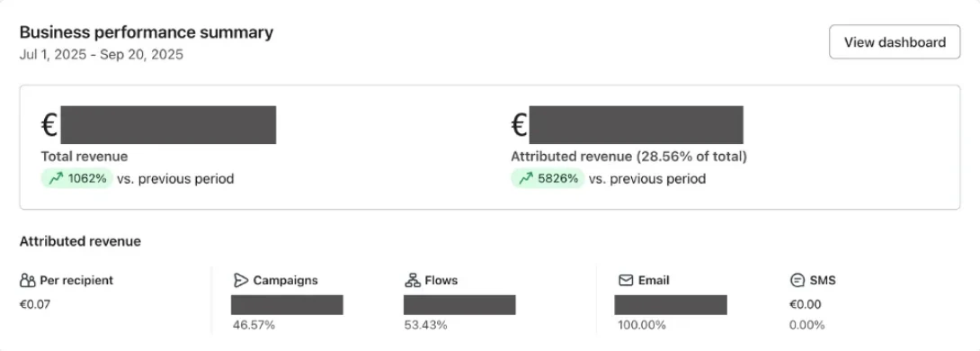
Task: Click the Campaigns paper-plane icon
Action: 241,280
